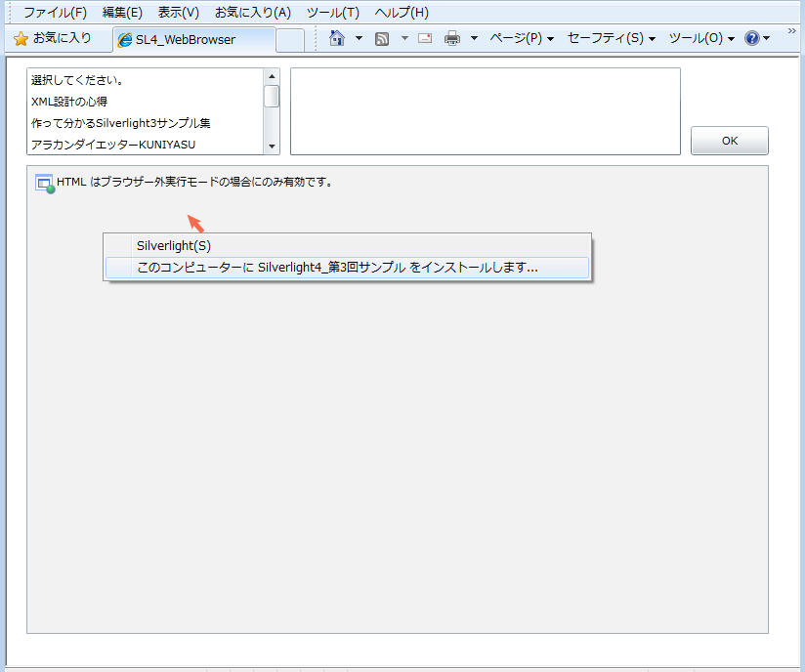Select list item XML設計の心得
Viewport: 805px width, 672px height.
coord(146,102)
